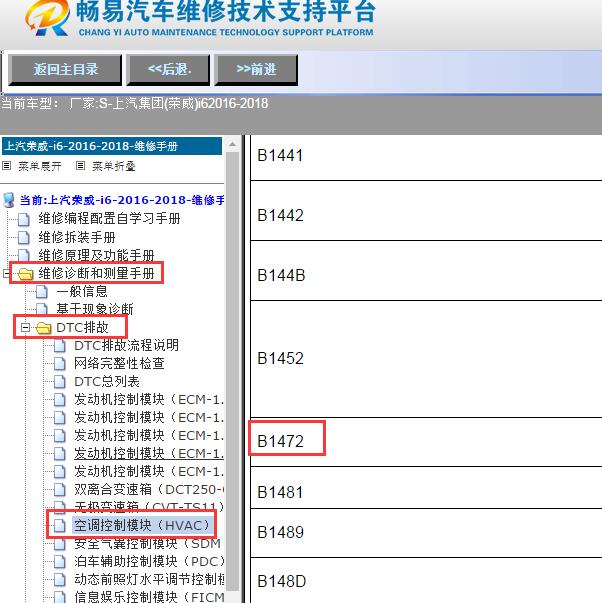The height and width of the screenshot is (603, 602).
Task: Open 一般信息 entry
Action: pos(82,291)
